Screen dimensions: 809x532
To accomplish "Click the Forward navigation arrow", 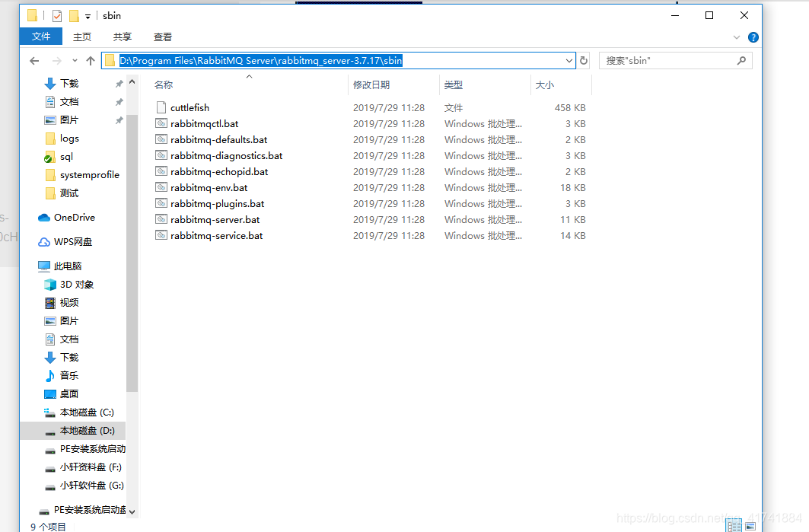I will [57, 61].
